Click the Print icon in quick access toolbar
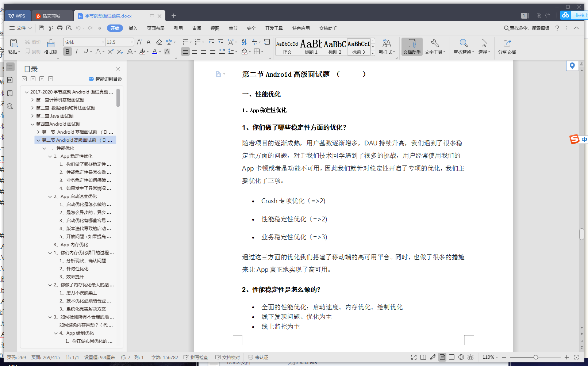Screen dimensions: 588x366 coord(60,28)
